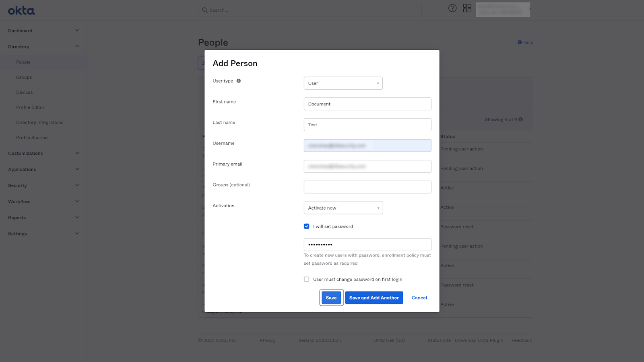Click the User type info icon

239,81
